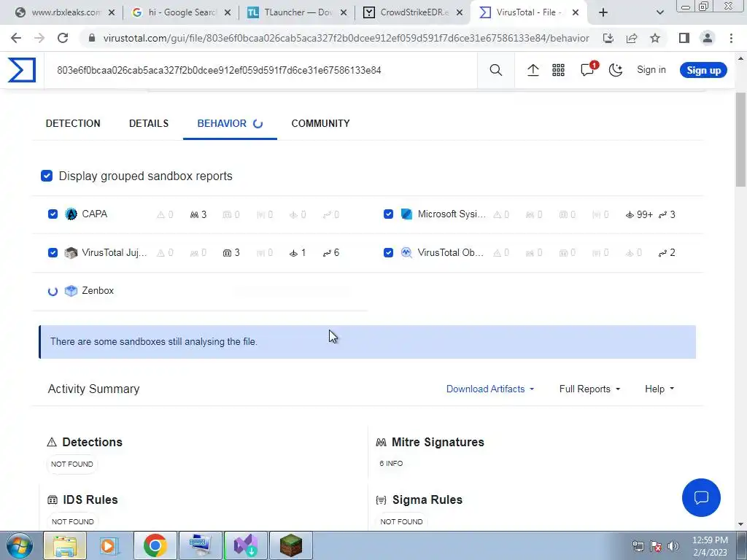The width and height of the screenshot is (747, 560).
Task: Click the CAPA sandbox icon
Action: pyautogui.click(x=71, y=214)
